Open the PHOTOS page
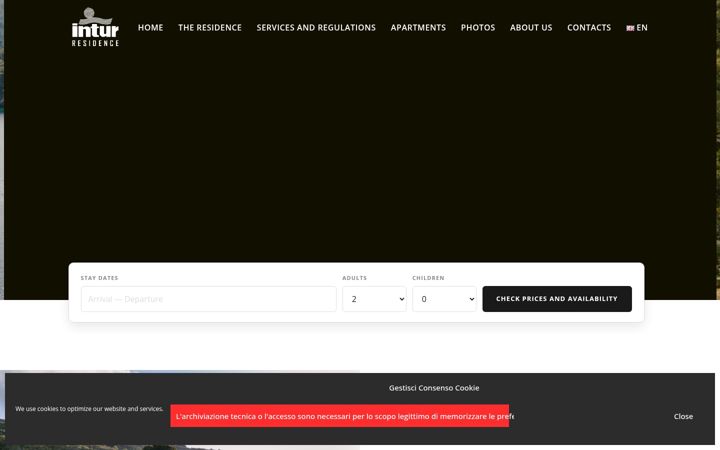720x450 pixels. [x=478, y=28]
